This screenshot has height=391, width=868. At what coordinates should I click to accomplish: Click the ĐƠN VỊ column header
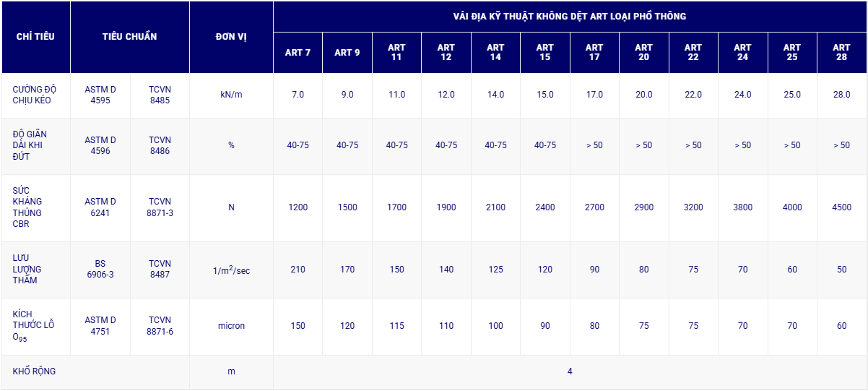pyautogui.click(x=231, y=36)
